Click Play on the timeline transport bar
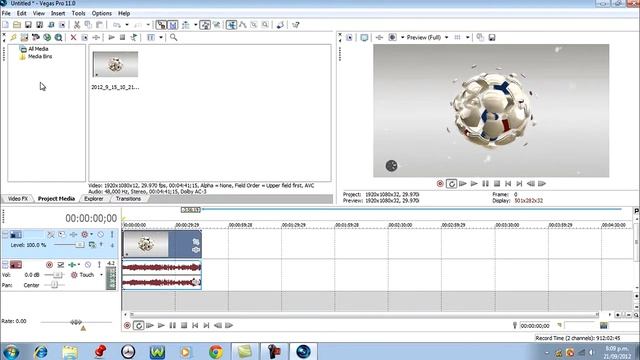 (161, 325)
